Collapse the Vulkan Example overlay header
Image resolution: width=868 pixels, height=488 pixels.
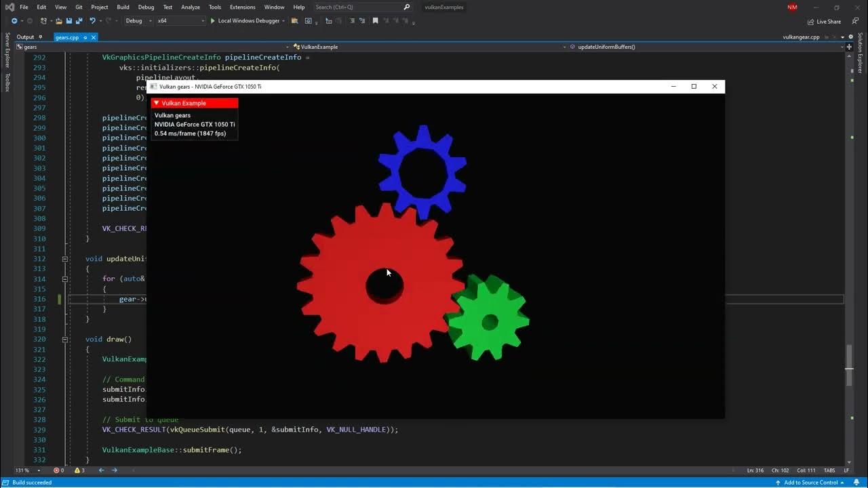click(x=157, y=102)
